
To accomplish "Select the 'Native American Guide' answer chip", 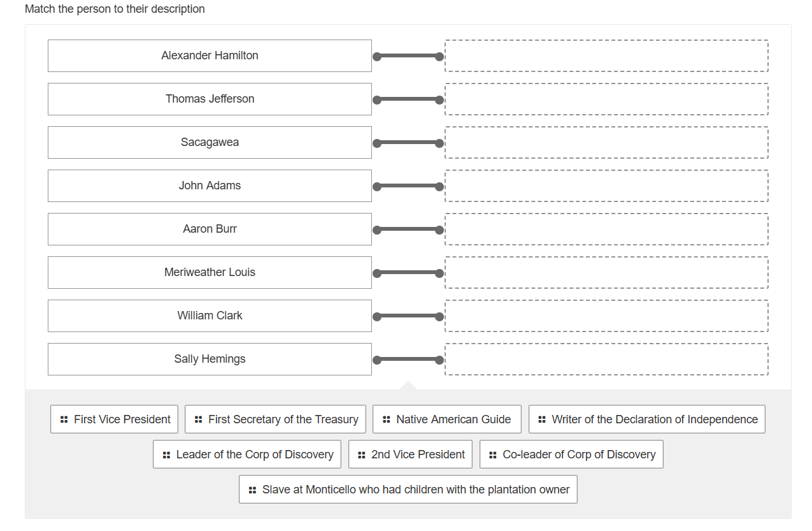I will click(x=446, y=419).
